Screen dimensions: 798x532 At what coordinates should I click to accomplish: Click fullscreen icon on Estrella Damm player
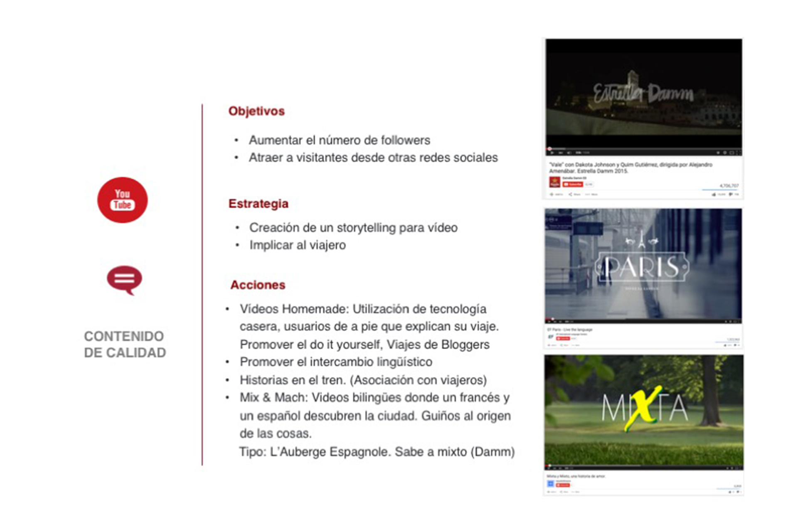click(738, 153)
